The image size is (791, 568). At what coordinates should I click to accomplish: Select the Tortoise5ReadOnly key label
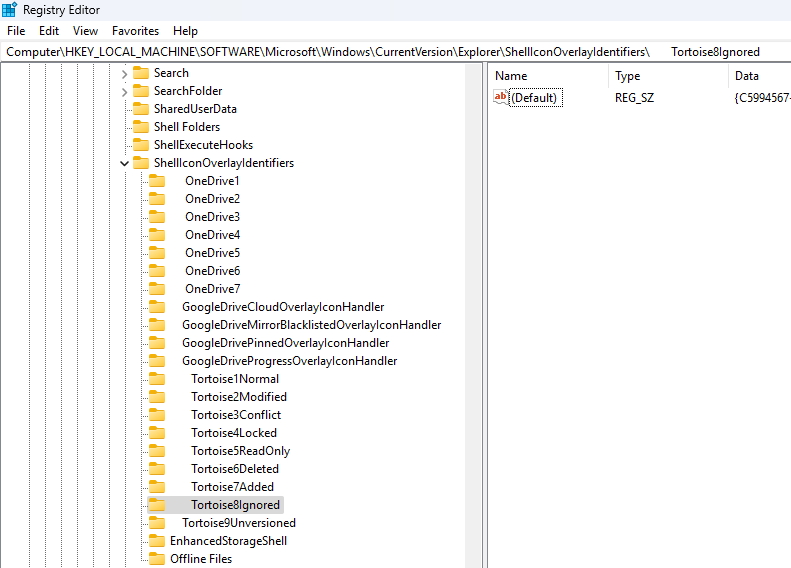pyautogui.click(x=240, y=451)
